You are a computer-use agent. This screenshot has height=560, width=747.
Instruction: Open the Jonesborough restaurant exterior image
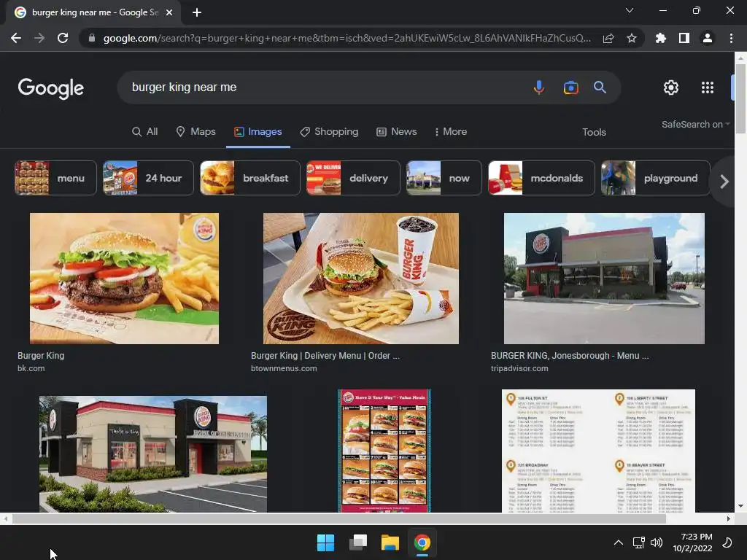604,279
